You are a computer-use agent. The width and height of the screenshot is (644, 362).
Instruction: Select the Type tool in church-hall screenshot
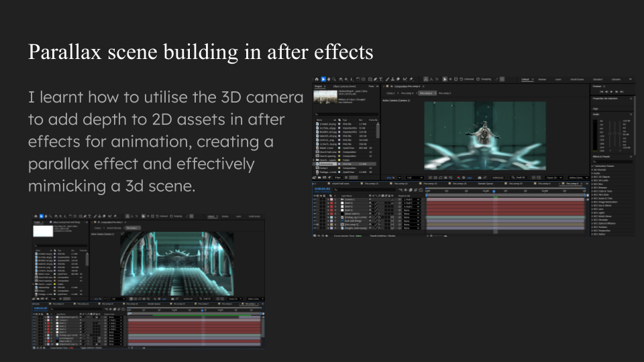click(89, 217)
